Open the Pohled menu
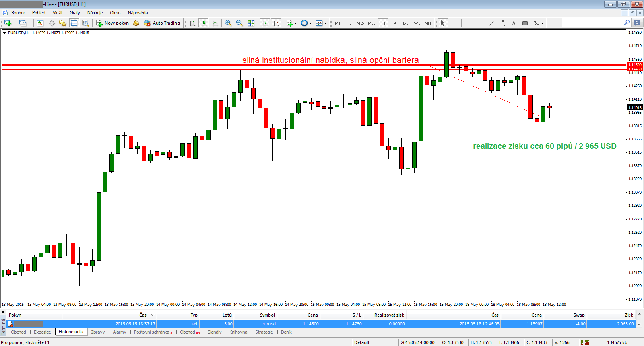Screen dimensions: 644x346 click(39, 13)
